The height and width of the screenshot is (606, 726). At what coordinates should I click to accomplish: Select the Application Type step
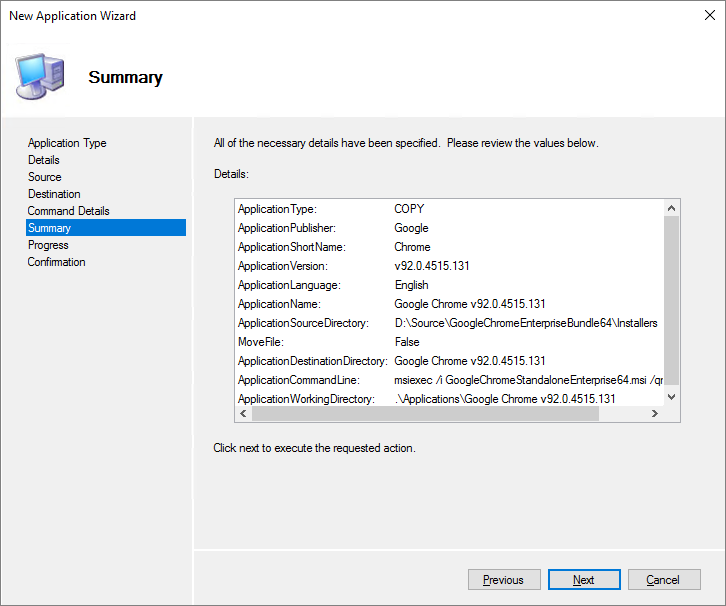pyautogui.click(x=67, y=143)
